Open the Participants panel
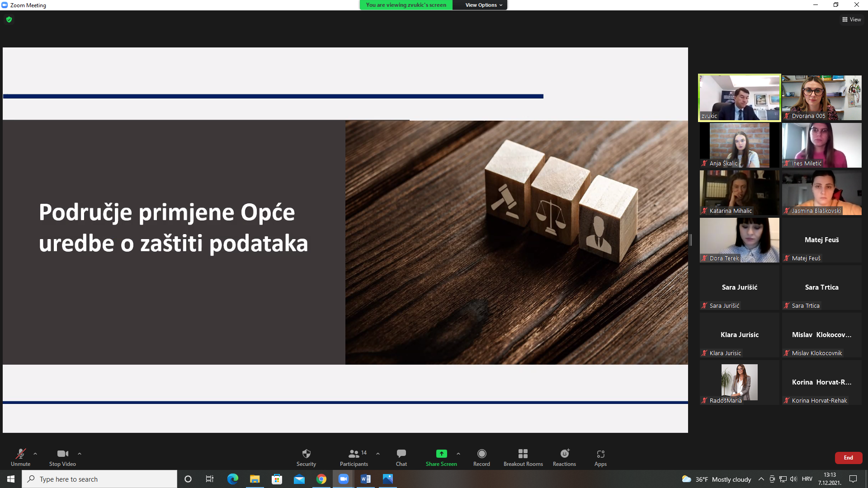The width and height of the screenshot is (868, 488). (354, 457)
